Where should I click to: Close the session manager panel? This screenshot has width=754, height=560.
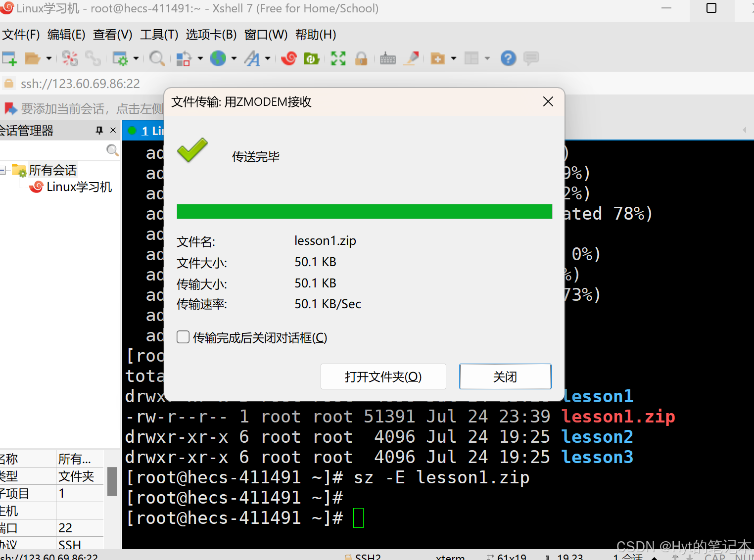(x=113, y=130)
